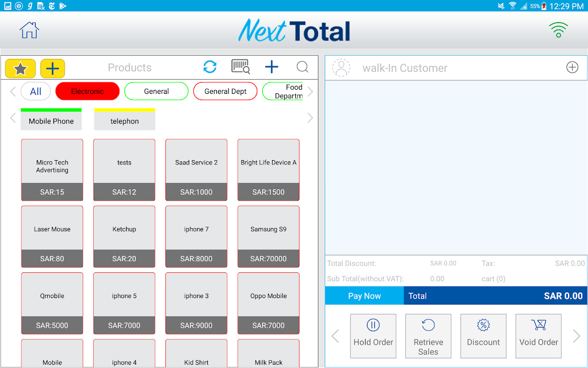Add the tests product to cart
This screenshot has width=588, height=368.
pos(124,170)
